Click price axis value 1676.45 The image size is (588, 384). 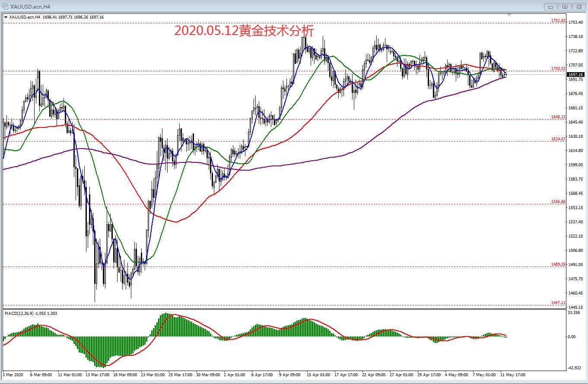click(576, 94)
